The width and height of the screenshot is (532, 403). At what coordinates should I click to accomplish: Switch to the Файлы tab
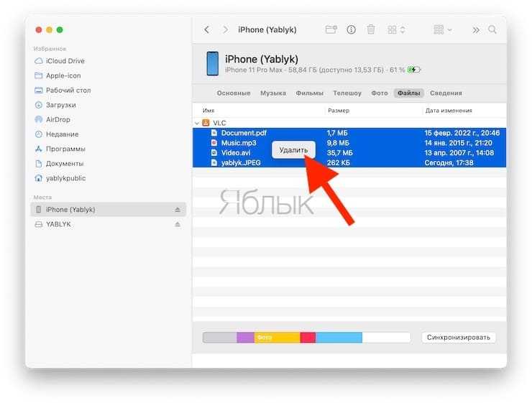[x=409, y=93]
